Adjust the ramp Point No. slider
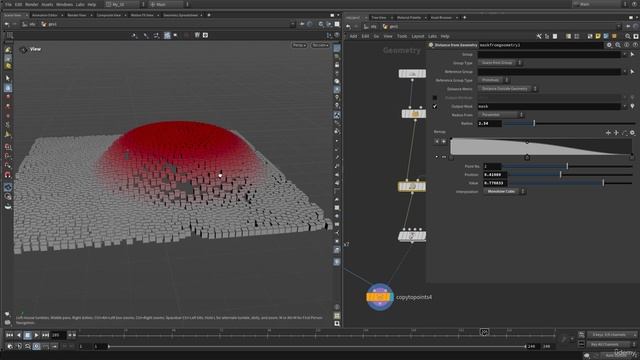Viewport: 640px width, 360px height. (x=567, y=166)
